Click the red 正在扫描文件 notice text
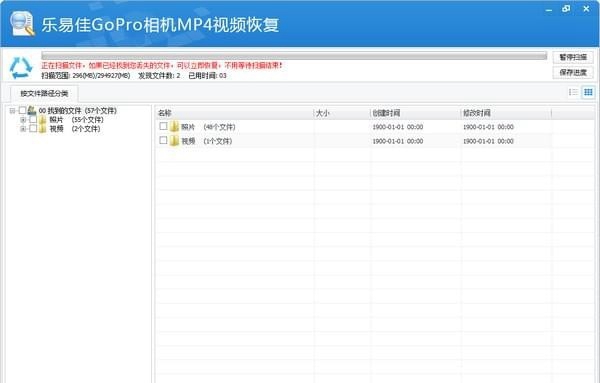600x383 pixels. coord(162,66)
